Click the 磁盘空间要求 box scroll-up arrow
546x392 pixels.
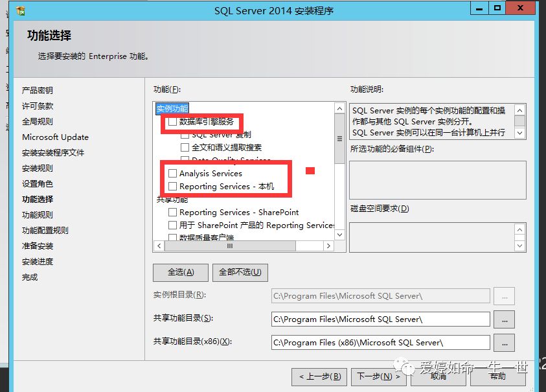519,229
